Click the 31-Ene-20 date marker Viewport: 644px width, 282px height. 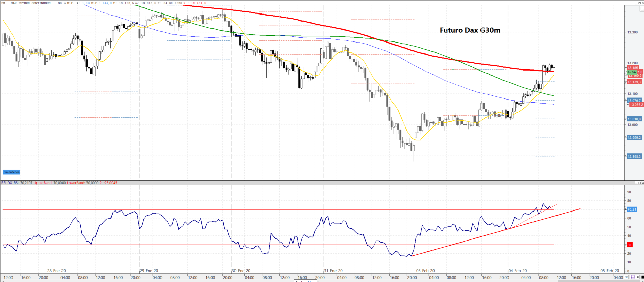[x=333, y=271]
